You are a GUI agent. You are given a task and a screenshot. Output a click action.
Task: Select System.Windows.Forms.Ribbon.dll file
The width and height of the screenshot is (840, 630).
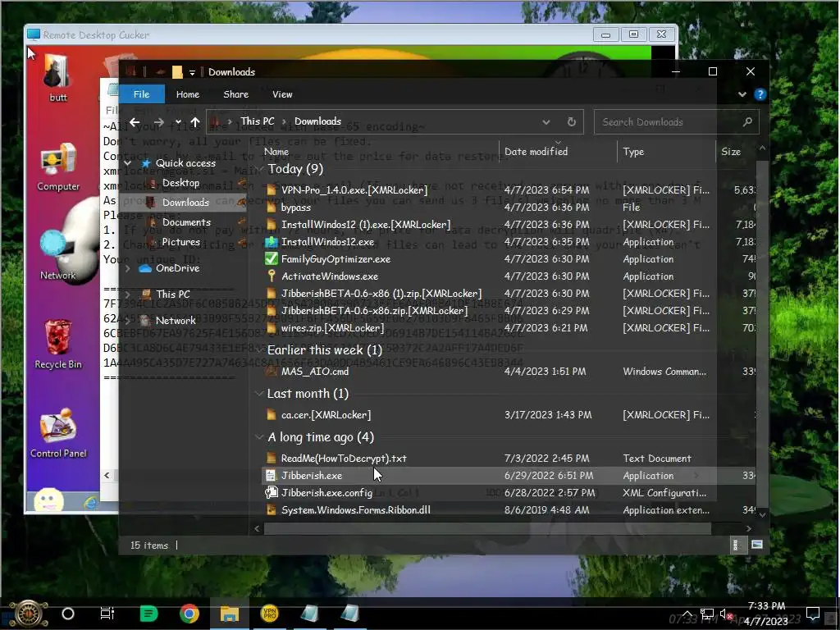click(356, 510)
